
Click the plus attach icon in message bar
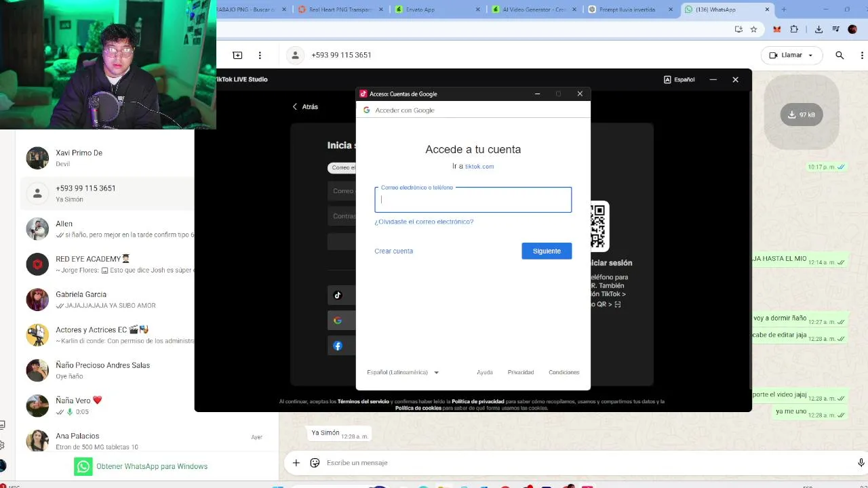296,463
